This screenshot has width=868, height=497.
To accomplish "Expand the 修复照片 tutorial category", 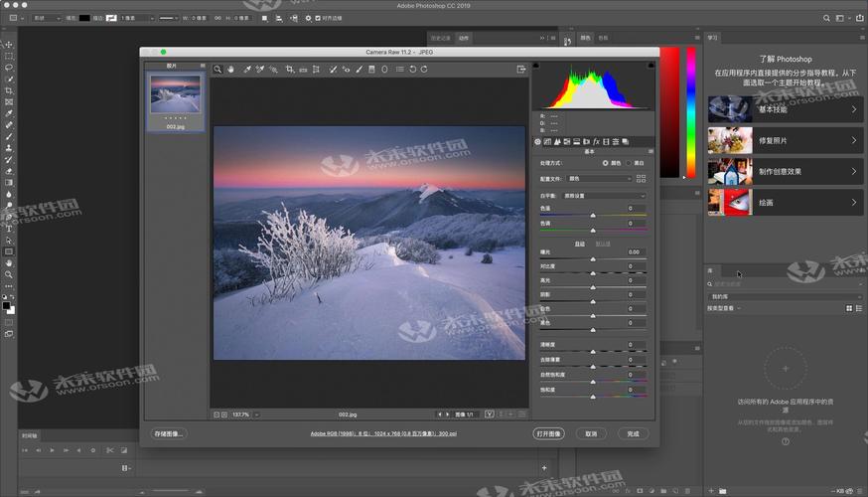I will (x=786, y=140).
